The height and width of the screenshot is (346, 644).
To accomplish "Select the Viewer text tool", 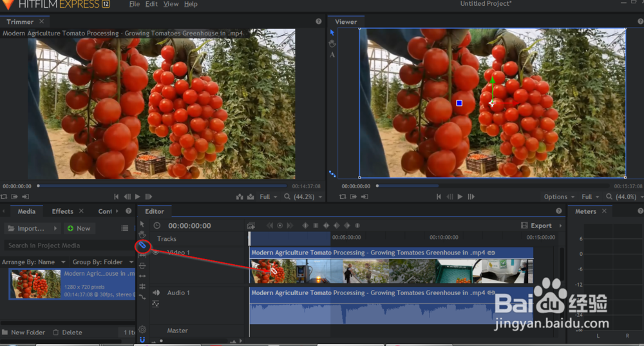I will (332, 55).
